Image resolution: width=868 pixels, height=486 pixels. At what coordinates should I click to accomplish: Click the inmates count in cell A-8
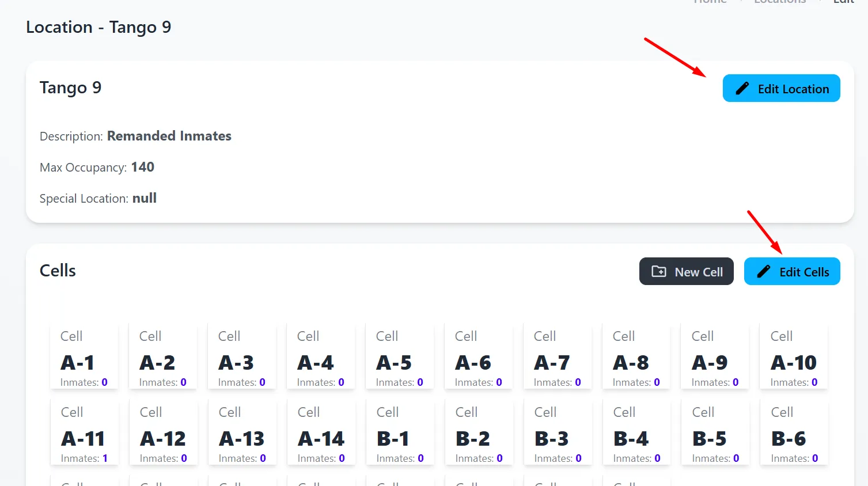pos(657,382)
